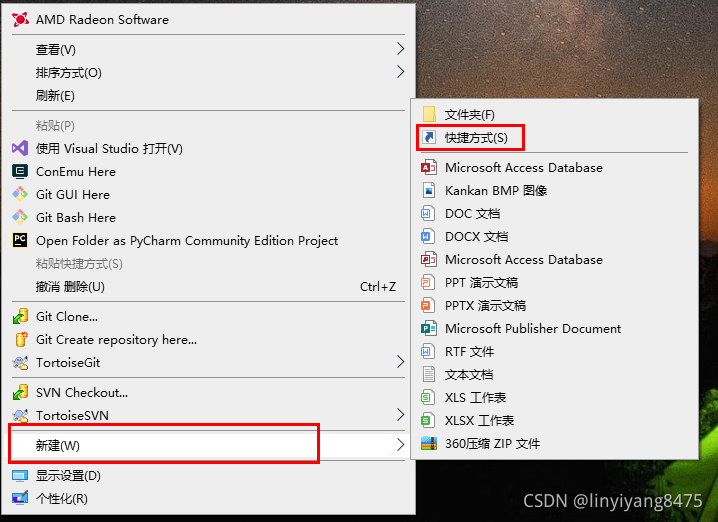Viewport: 718px width, 522px height.
Task: Click the second Microsoft Access Database icon
Action: tap(429, 260)
